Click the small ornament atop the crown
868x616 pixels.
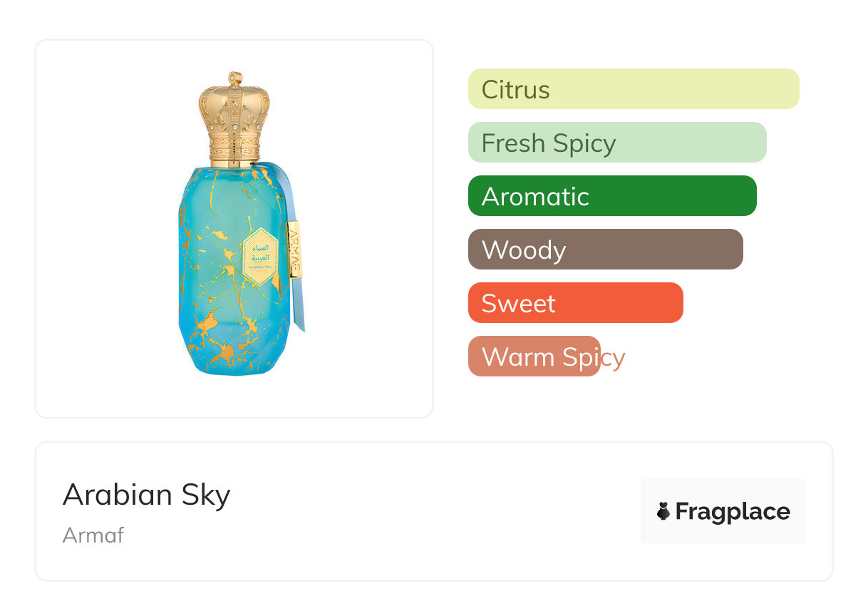point(235,78)
